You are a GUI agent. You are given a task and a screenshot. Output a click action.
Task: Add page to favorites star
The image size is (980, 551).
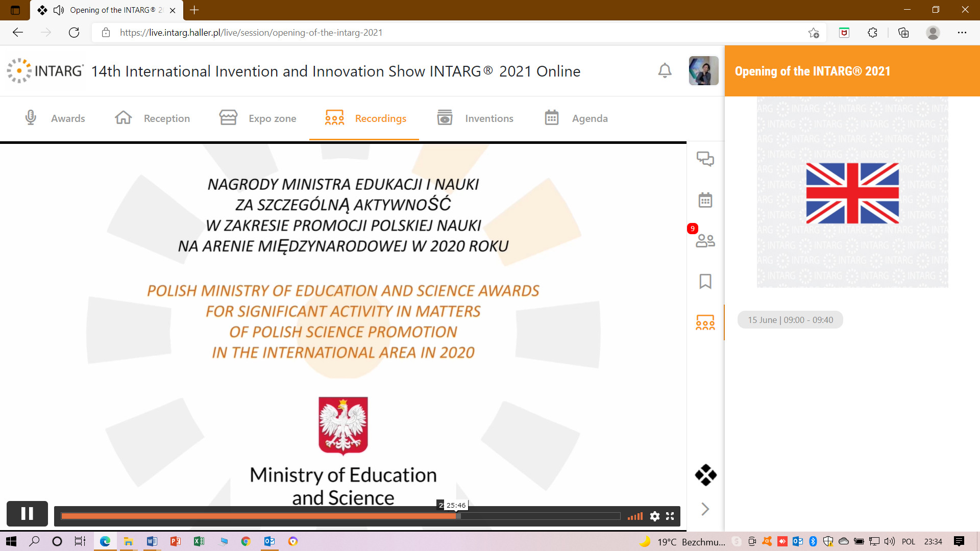click(814, 33)
